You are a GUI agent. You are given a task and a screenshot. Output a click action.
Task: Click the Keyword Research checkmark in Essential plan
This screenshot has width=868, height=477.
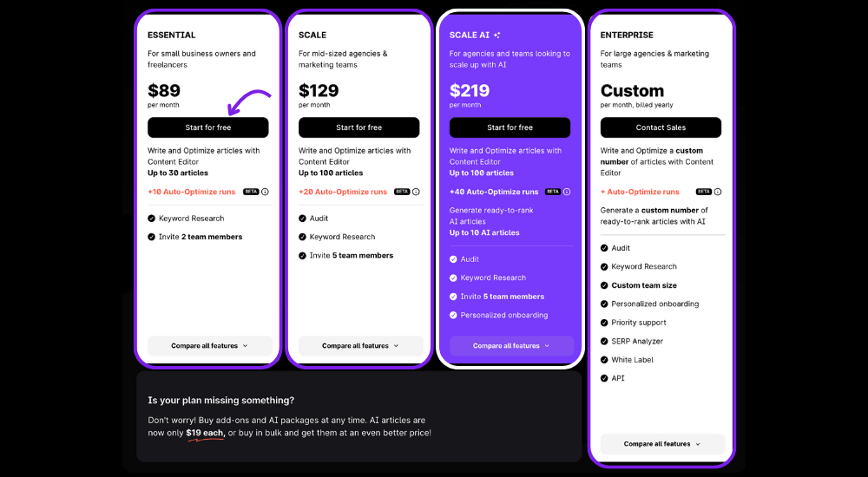pyautogui.click(x=151, y=219)
